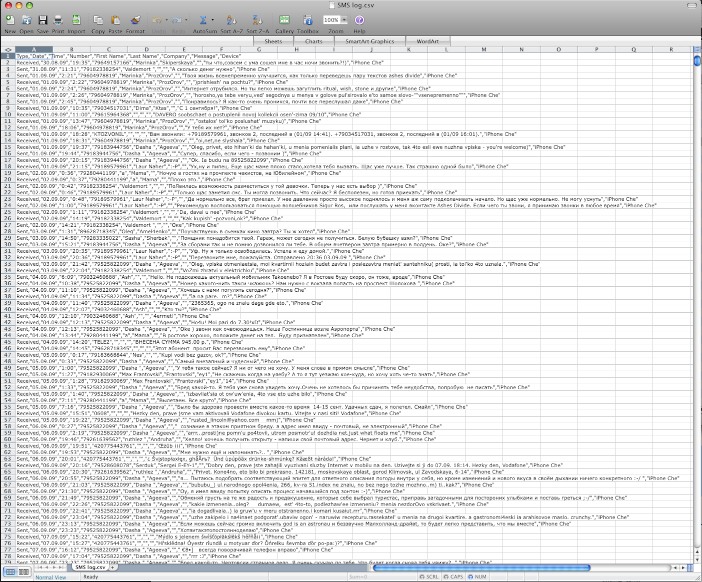Click the Copy toolbar icon
The image size is (702, 582).
coord(98,20)
